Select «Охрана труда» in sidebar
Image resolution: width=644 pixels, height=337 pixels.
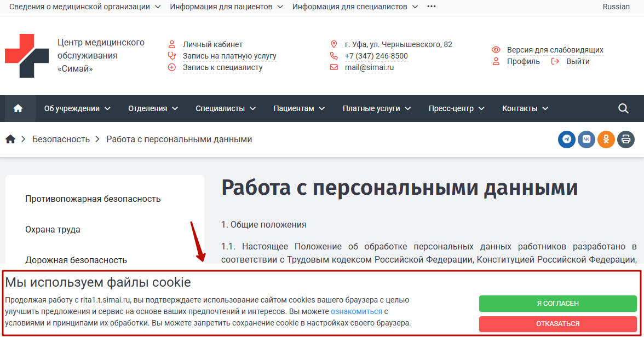[x=53, y=230]
